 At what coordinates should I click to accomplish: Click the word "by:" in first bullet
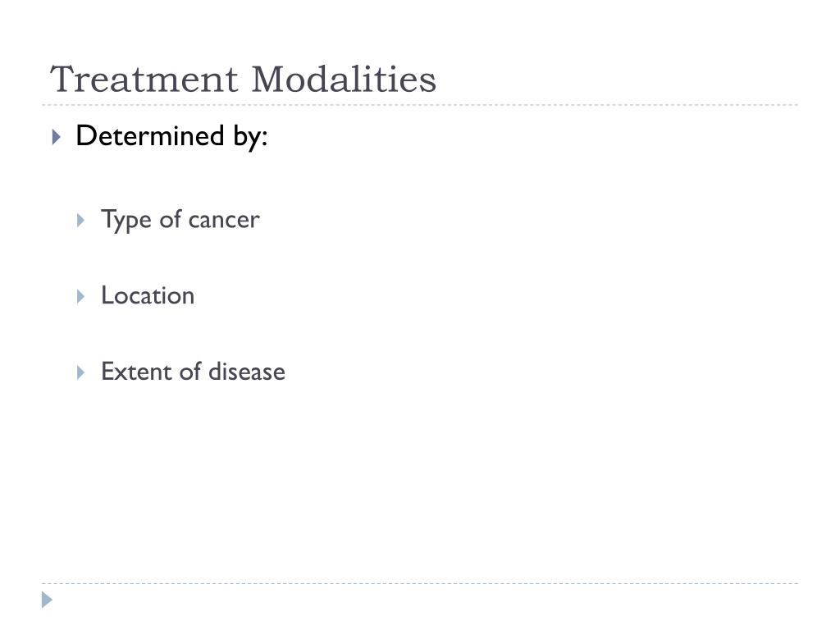[250, 137]
